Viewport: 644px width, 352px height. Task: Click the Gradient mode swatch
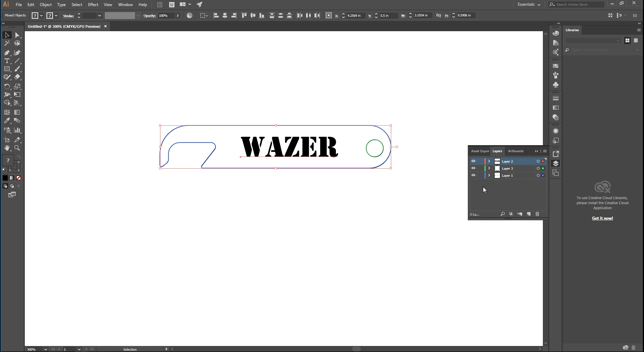[x=12, y=178]
